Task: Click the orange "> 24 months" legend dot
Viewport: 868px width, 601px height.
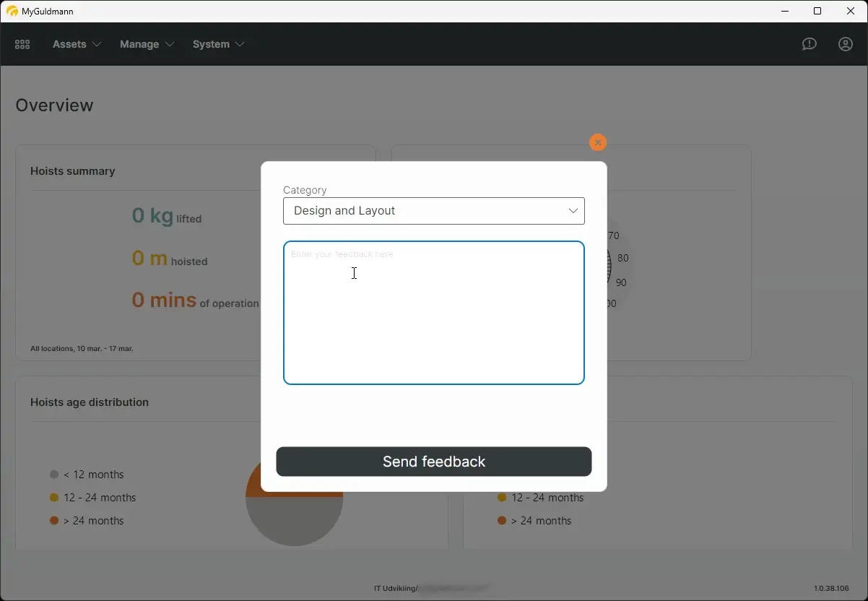Action: pyautogui.click(x=53, y=521)
